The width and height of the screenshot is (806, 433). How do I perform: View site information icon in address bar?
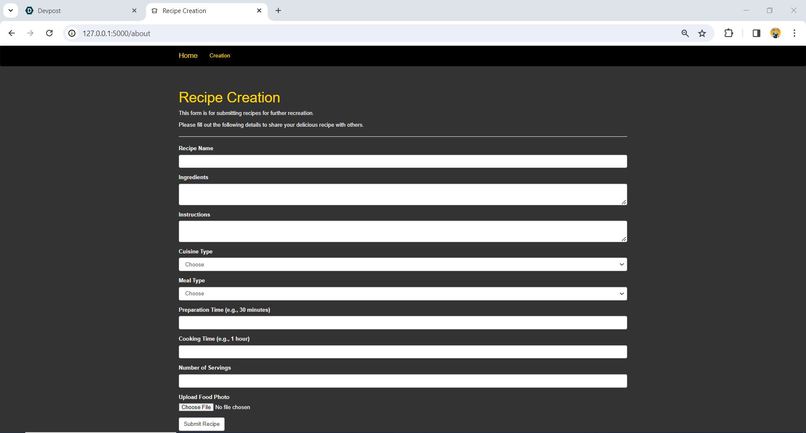tap(72, 33)
